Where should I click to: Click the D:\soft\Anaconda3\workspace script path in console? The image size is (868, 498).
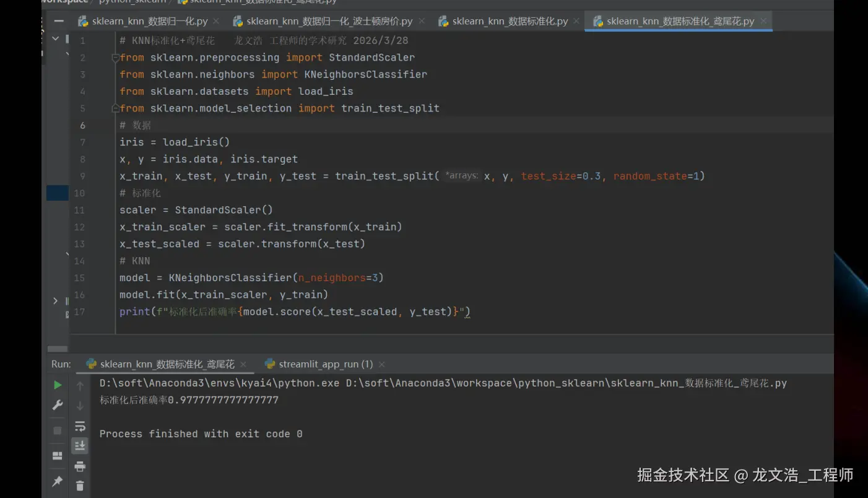[x=566, y=383]
